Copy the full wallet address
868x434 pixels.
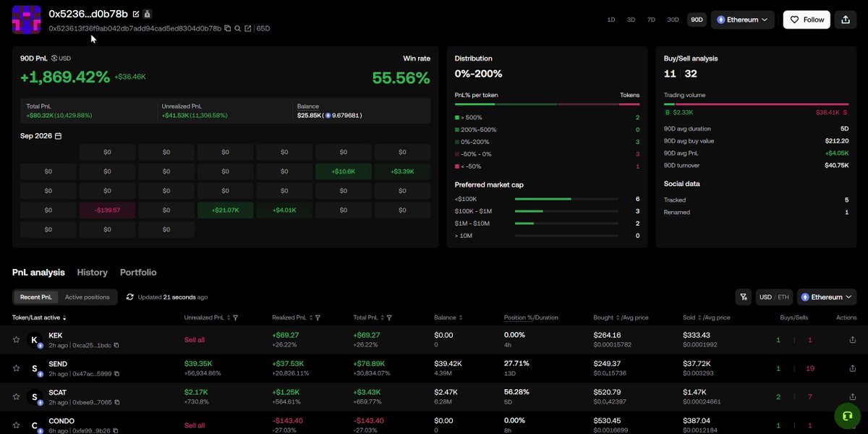[x=227, y=28]
